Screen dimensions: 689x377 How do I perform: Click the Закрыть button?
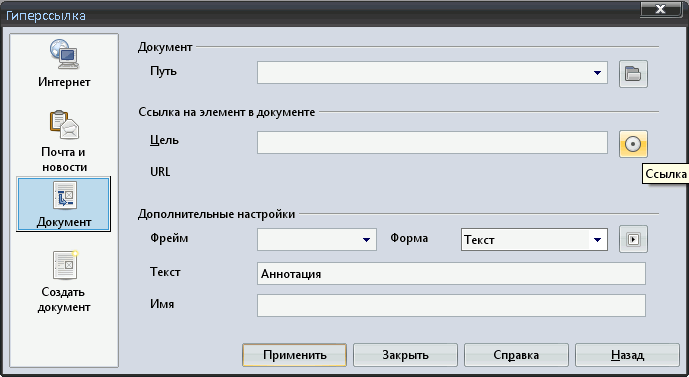pyautogui.click(x=405, y=355)
